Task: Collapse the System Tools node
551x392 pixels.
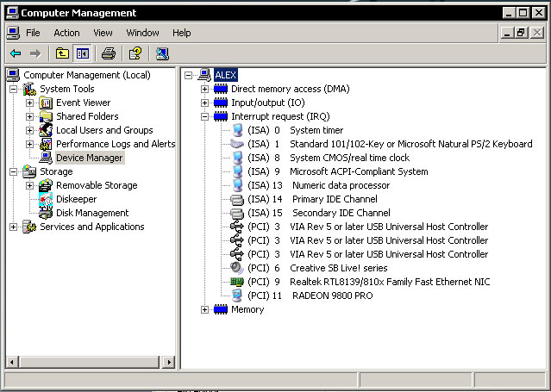Action: click(13, 89)
